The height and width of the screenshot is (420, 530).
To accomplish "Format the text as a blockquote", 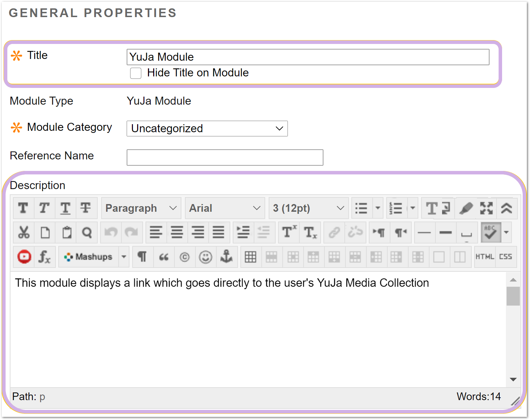I will (x=164, y=257).
